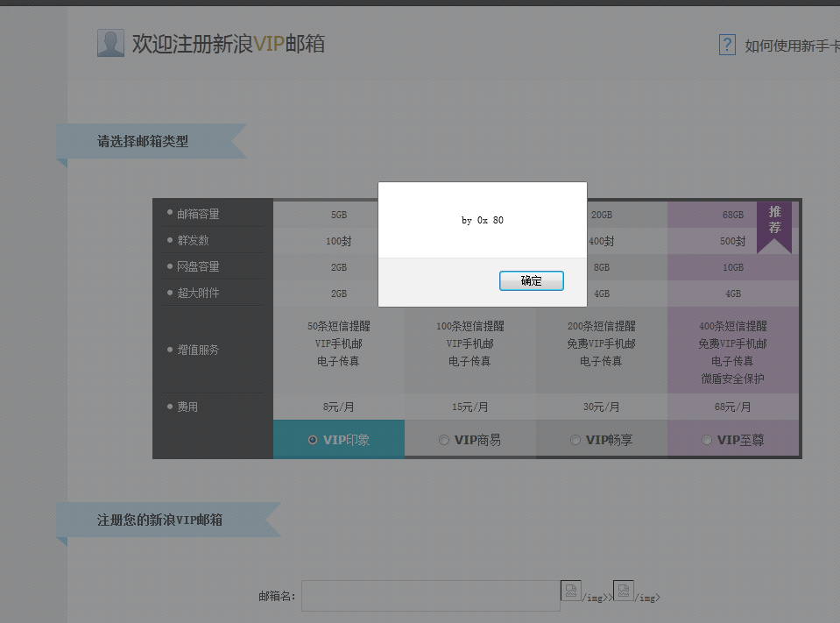The image size is (840, 623).
Task: Click the second broken image icon after the mailbox field
Action: [x=623, y=591]
